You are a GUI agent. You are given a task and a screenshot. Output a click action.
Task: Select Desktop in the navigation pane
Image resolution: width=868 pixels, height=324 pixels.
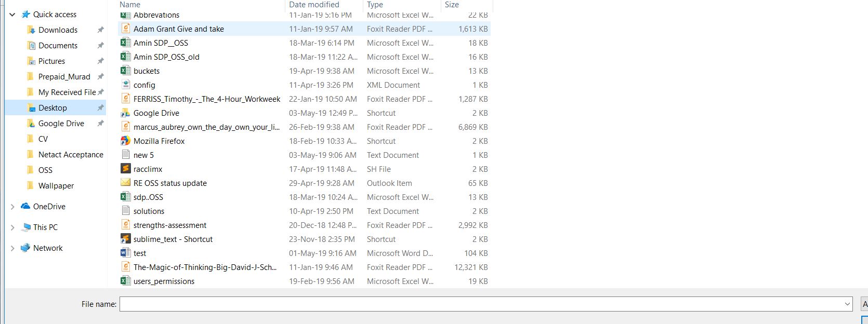coord(52,108)
